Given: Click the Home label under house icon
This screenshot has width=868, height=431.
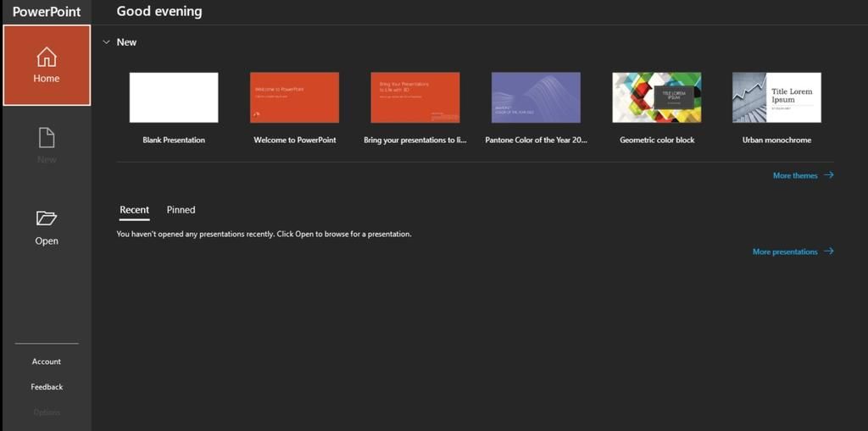Looking at the screenshot, I should tap(47, 79).
